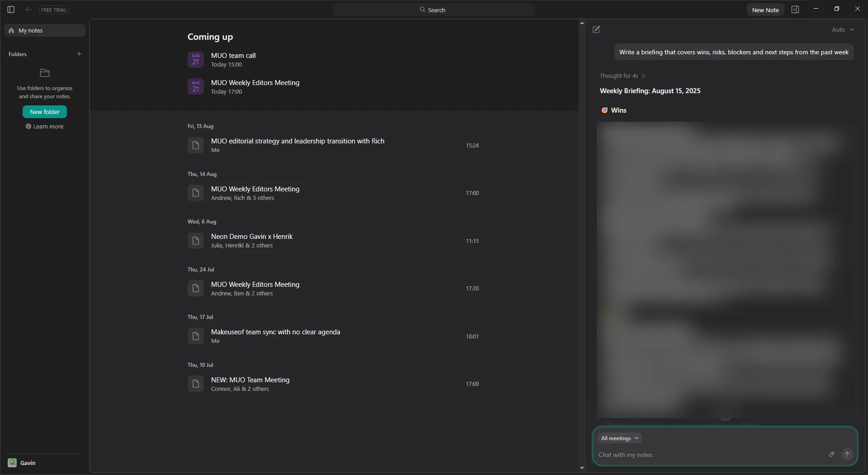Click the plus icon next to Folders
This screenshot has height=475, width=868.
coord(79,54)
